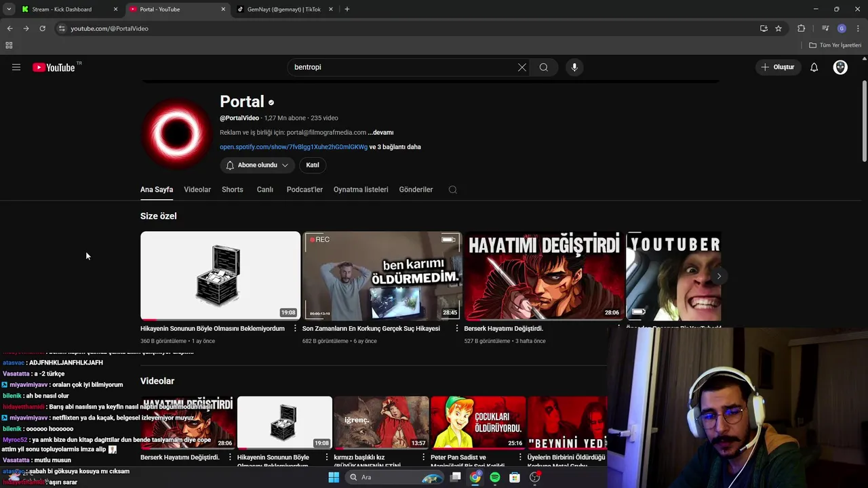
Task: Advance the Size özel carousel with next arrow
Action: tap(719, 276)
